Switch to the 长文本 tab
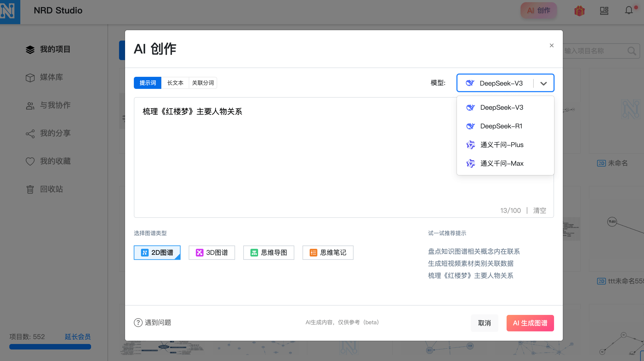This screenshot has width=644, height=361. (x=175, y=83)
